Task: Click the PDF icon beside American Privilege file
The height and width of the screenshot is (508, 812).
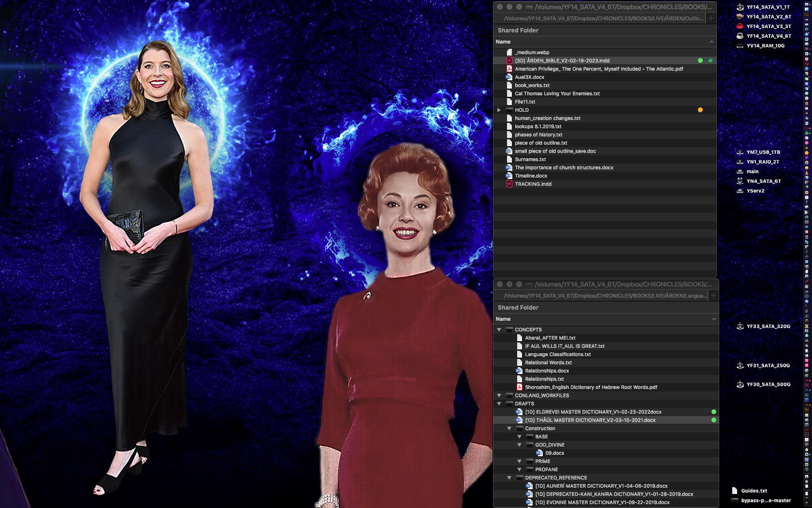Action: [x=509, y=69]
